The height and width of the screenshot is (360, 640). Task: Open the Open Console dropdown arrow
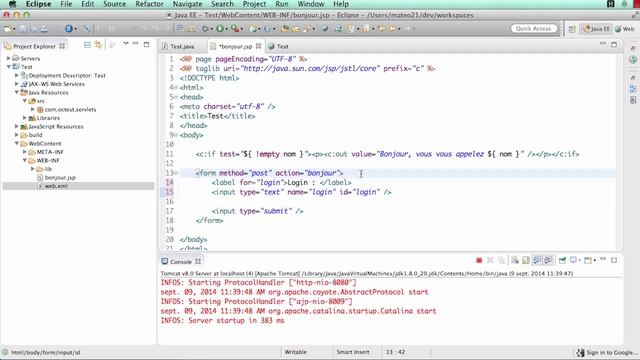click(594, 260)
